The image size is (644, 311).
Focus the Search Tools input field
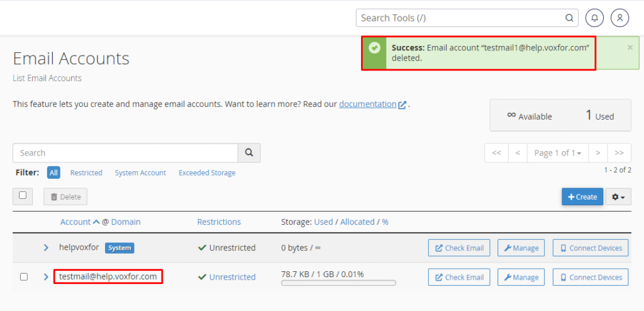[x=467, y=18]
